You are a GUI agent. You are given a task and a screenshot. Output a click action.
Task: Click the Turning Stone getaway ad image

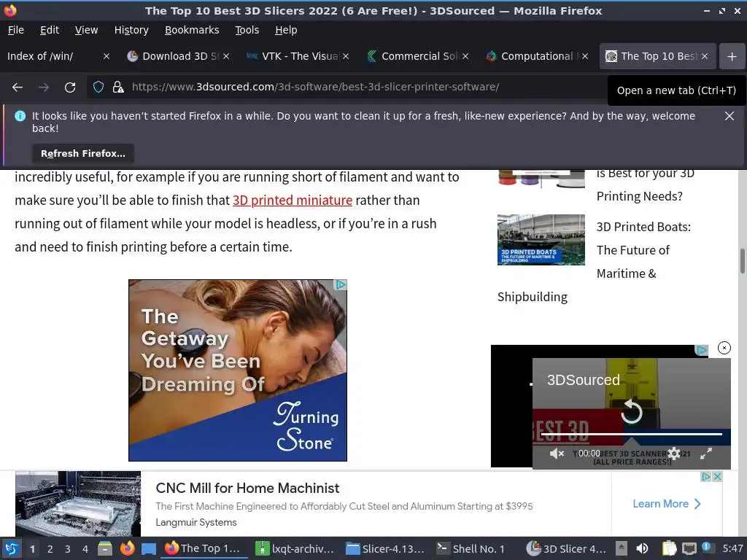click(x=238, y=370)
